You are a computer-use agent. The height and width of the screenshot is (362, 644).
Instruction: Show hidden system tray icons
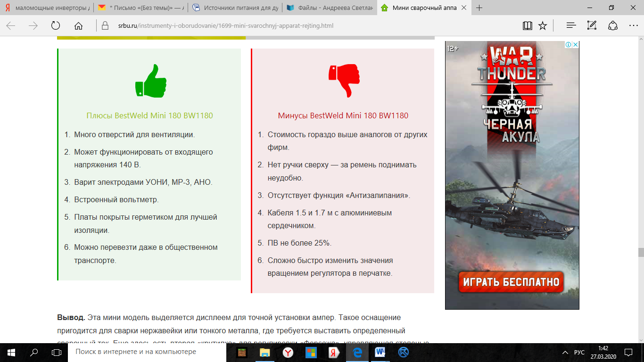tap(565, 352)
